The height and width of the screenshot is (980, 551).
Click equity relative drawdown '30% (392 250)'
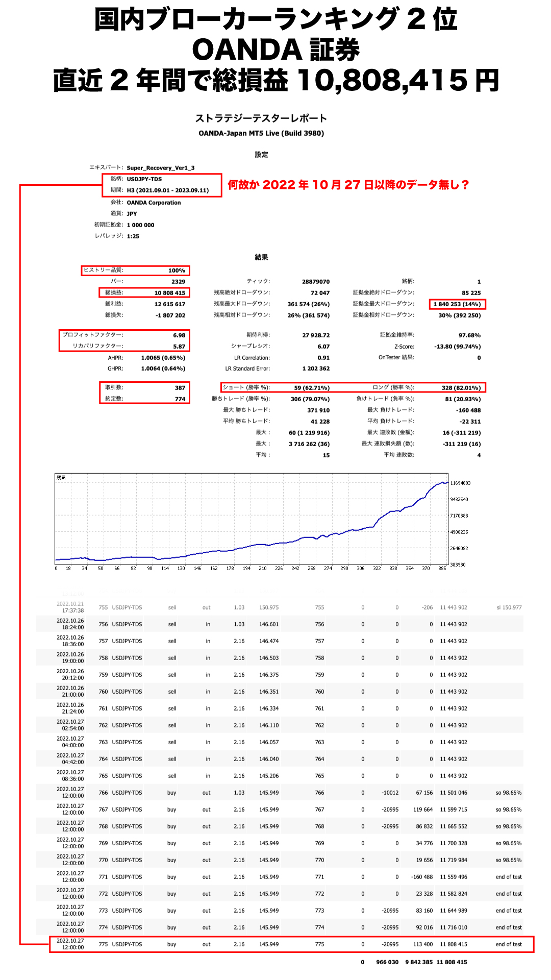[460, 315]
